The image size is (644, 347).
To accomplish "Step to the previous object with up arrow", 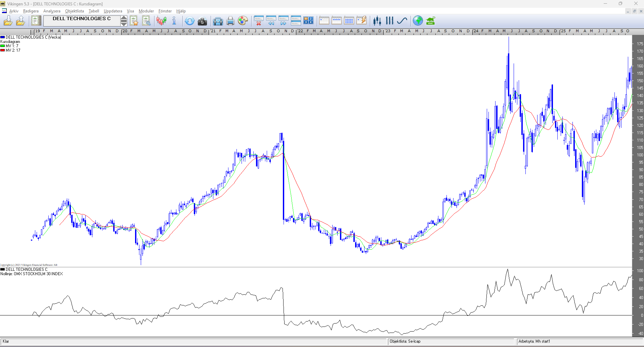I will click(x=124, y=18).
